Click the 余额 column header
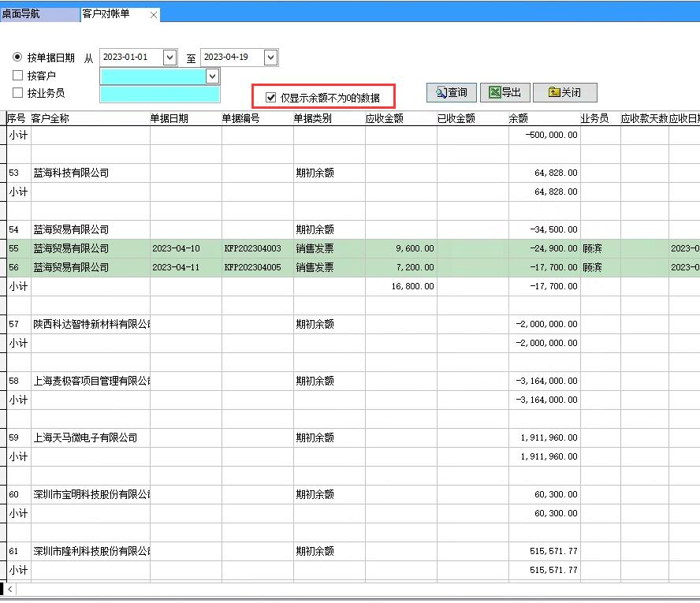This screenshot has width=700, height=603. tap(519, 118)
